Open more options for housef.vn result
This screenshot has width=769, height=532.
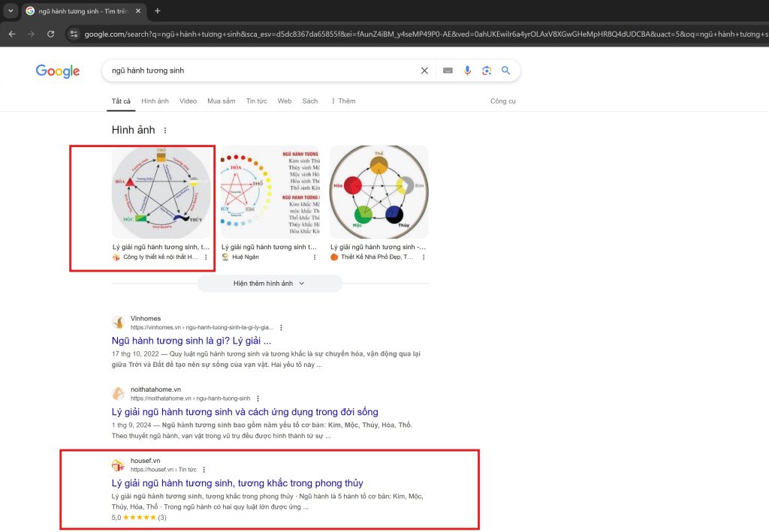coord(204,469)
